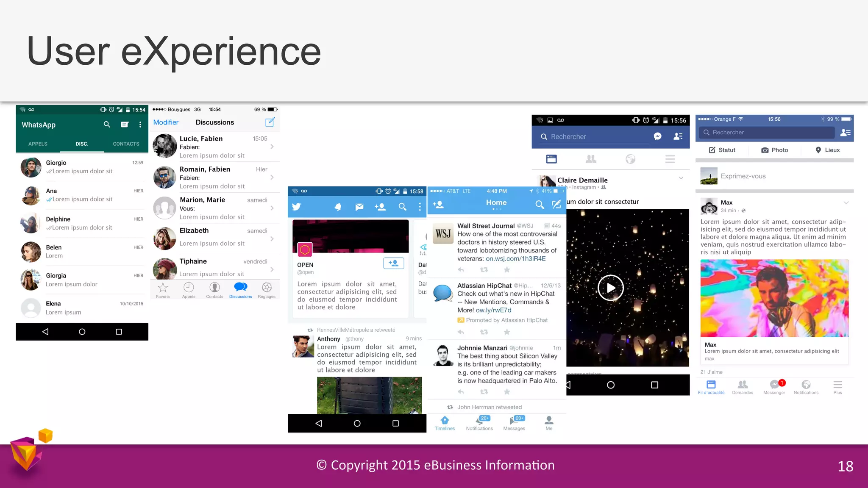This screenshot has width=868, height=488.
Task: Tap search icon in iOS Twitter Home
Action: pos(540,205)
